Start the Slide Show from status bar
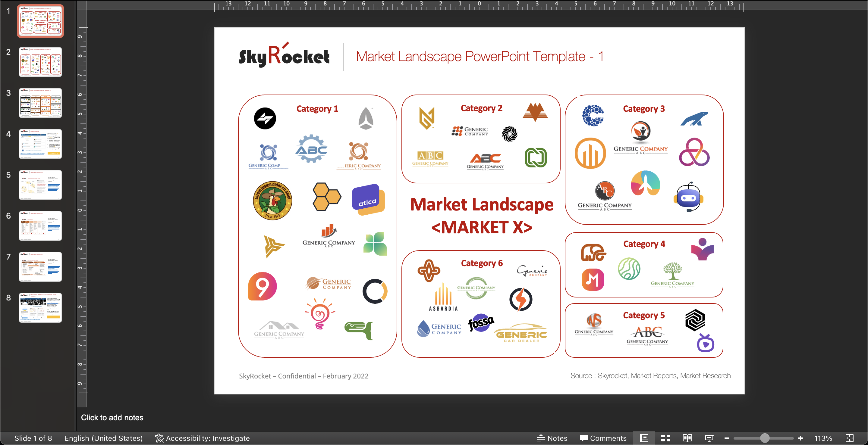The height and width of the screenshot is (445, 868). [709, 438]
